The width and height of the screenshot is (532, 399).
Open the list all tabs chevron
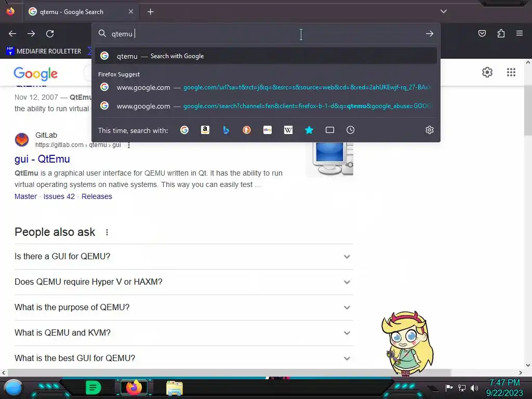pyautogui.click(x=444, y=11)
